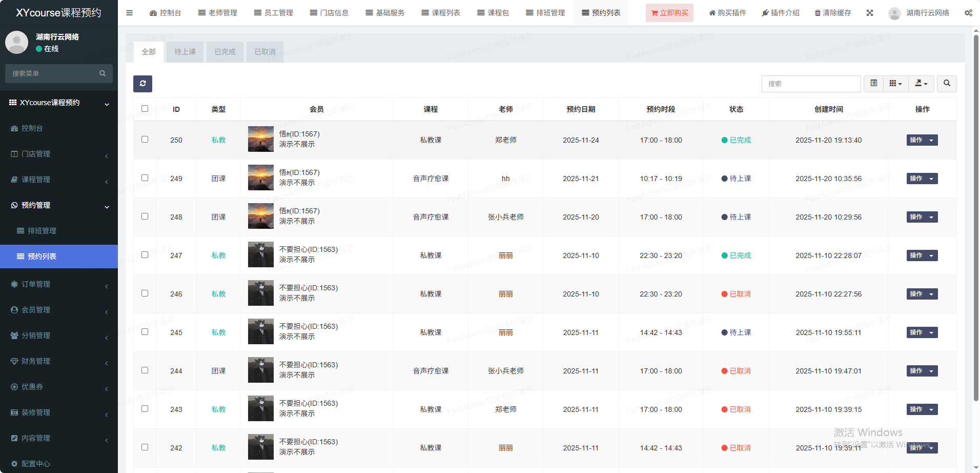980x473 pixels.
Task: Click the search icon in sidebar menu search
Action: click(x=103, y=73)
